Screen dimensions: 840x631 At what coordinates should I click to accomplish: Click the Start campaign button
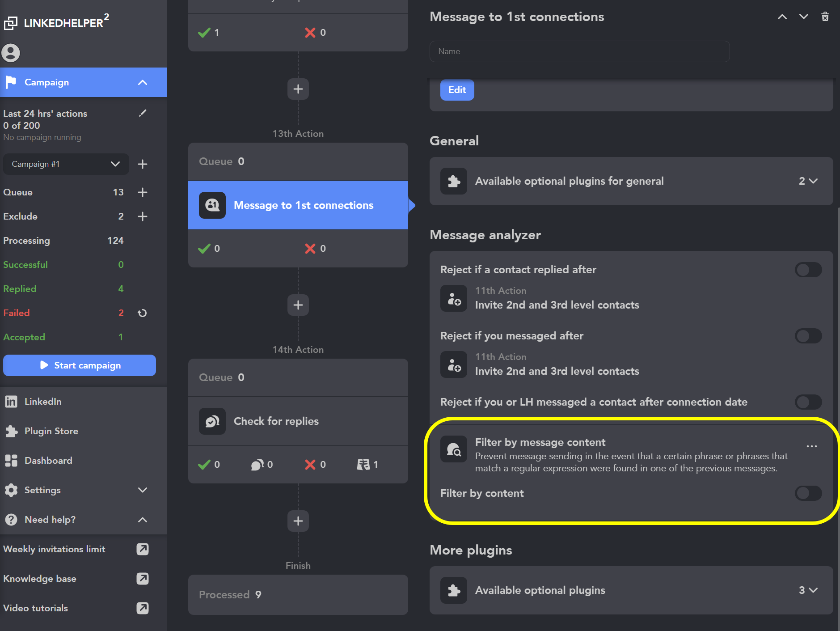[x=80, y=365]
